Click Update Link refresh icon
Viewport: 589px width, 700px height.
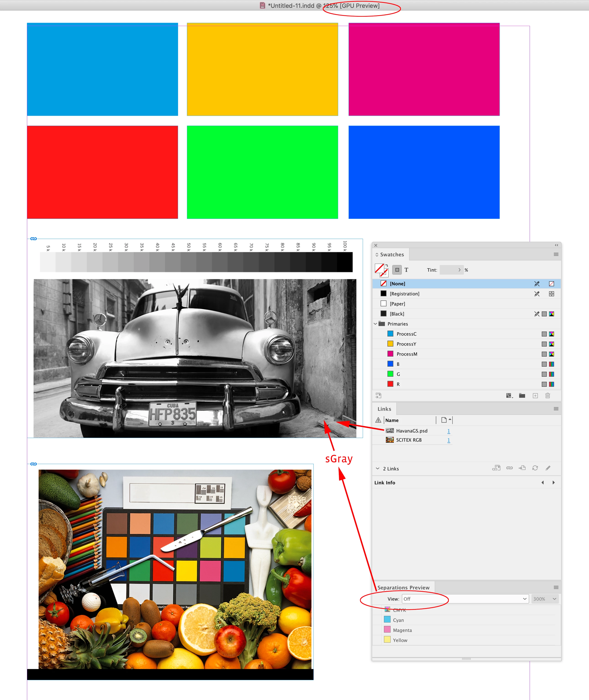coord(535,468)
